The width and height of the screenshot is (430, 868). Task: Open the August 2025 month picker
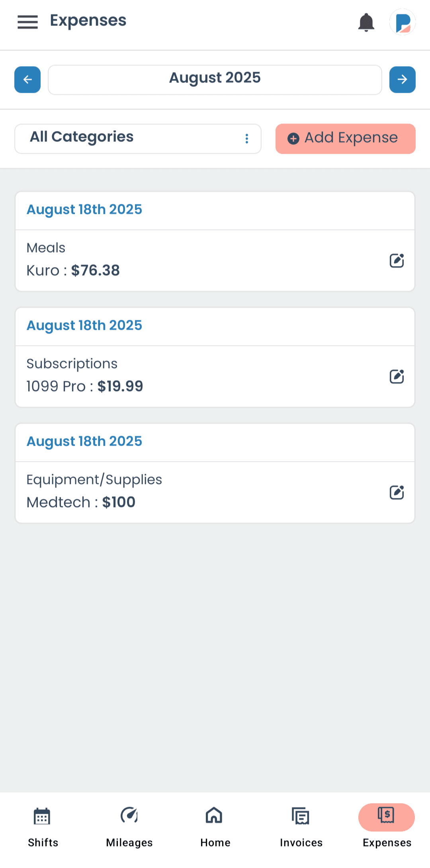215,80
